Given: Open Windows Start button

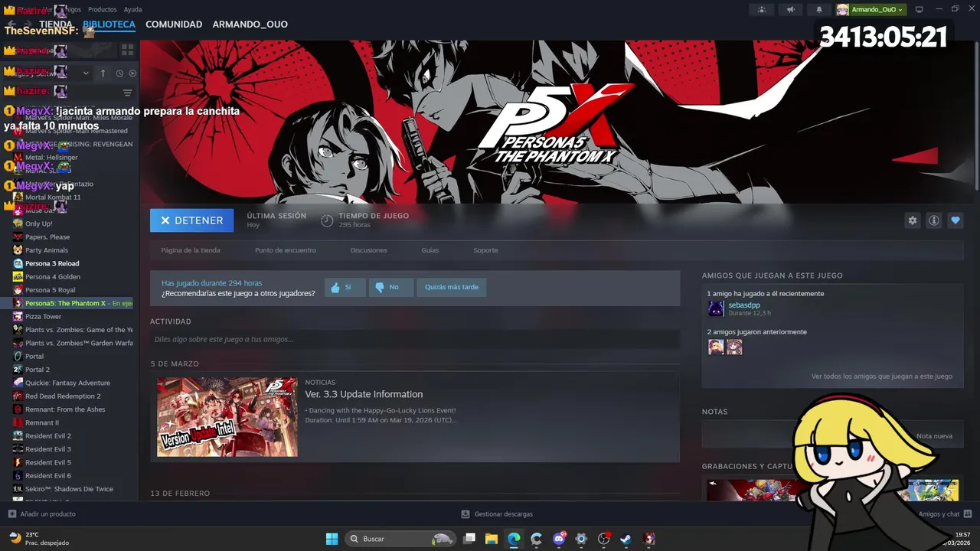Looking at the screenshot, I should point(332,539).
